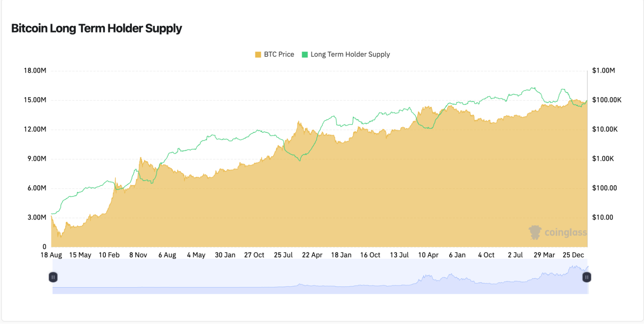Click the 13 Jul date label
This screenshot has width=644, height=324.
(399, 255)
